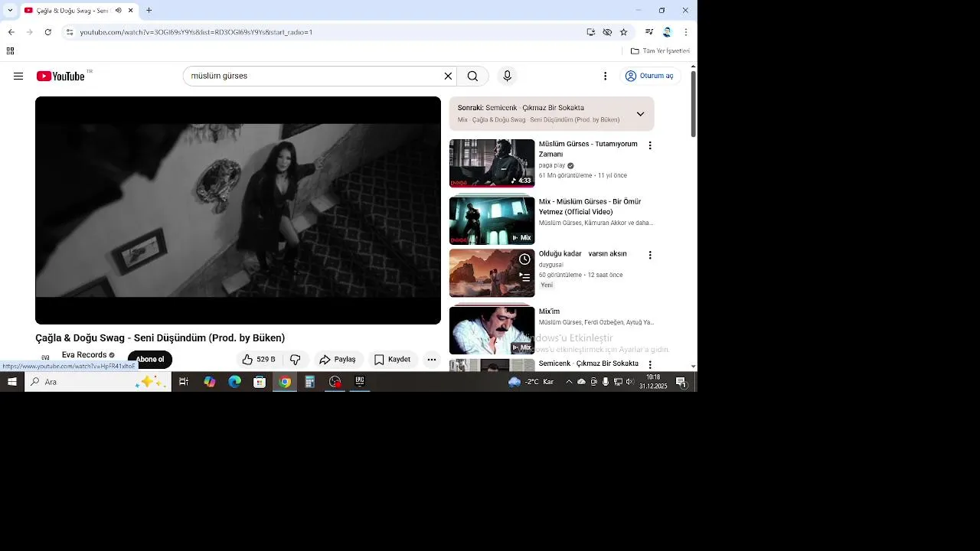Go forward in browser history
Viewport: 980px width, 551px height.
pyautogui.click(x=29, y=32)
